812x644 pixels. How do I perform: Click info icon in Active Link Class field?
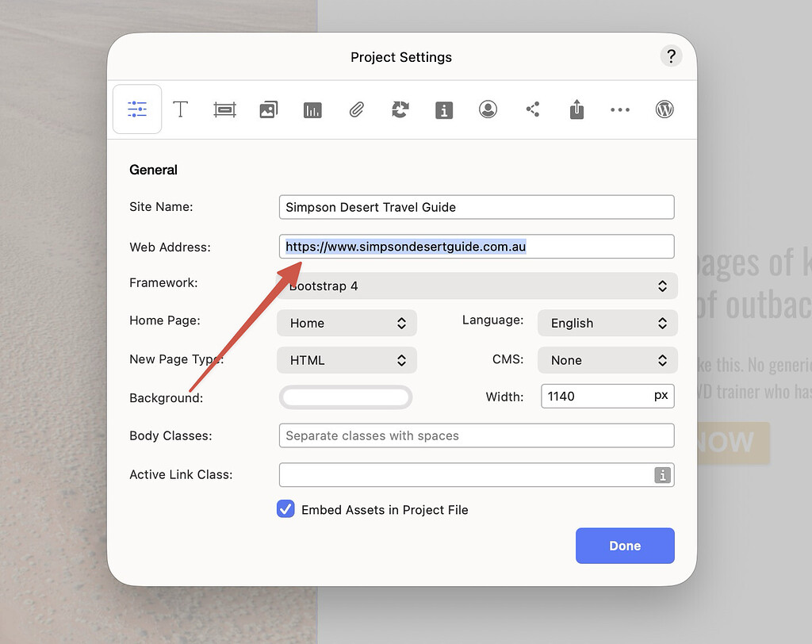(662, 474)
